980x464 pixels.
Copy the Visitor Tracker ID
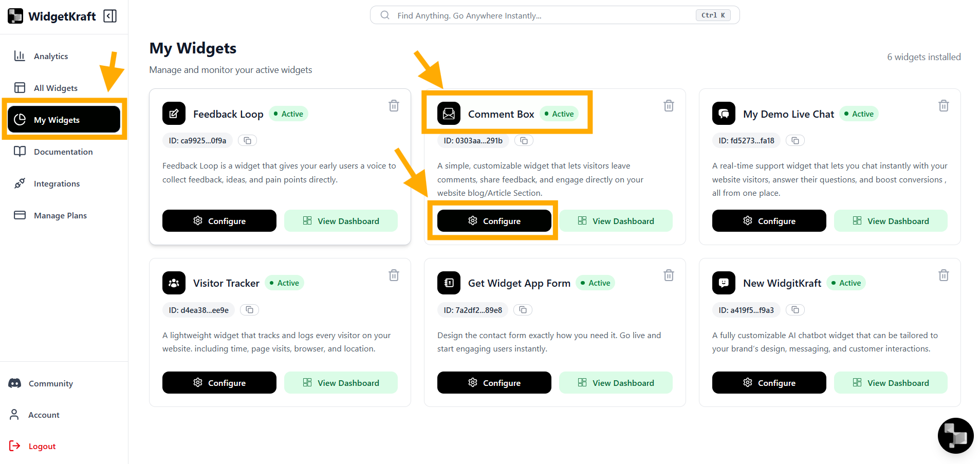point(250,310)
